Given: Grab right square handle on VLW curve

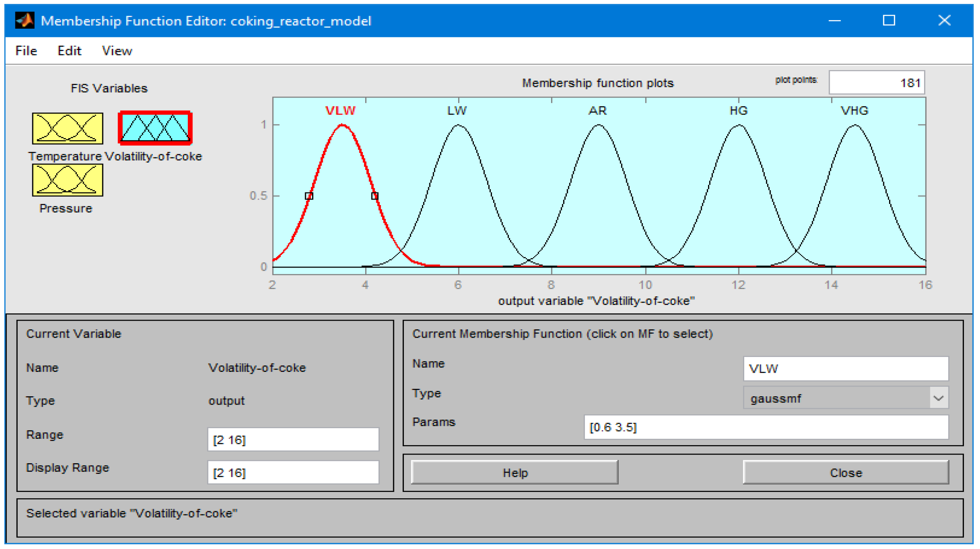Looking at the screenshot, I should point(375,196).
